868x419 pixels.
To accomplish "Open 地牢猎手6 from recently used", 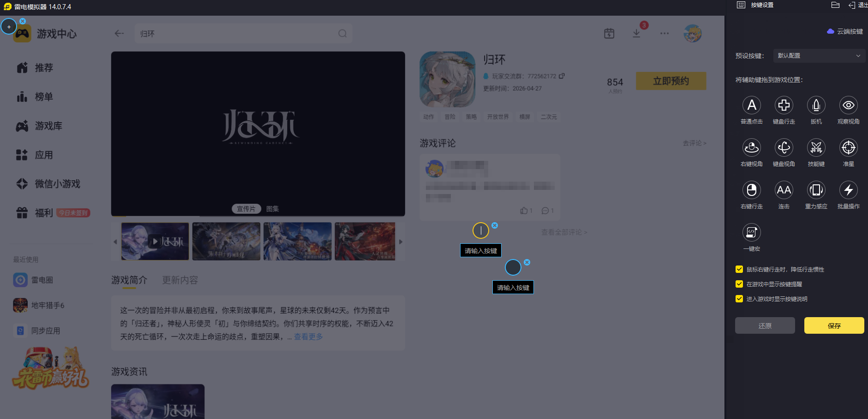I will [x=39, y=305].
